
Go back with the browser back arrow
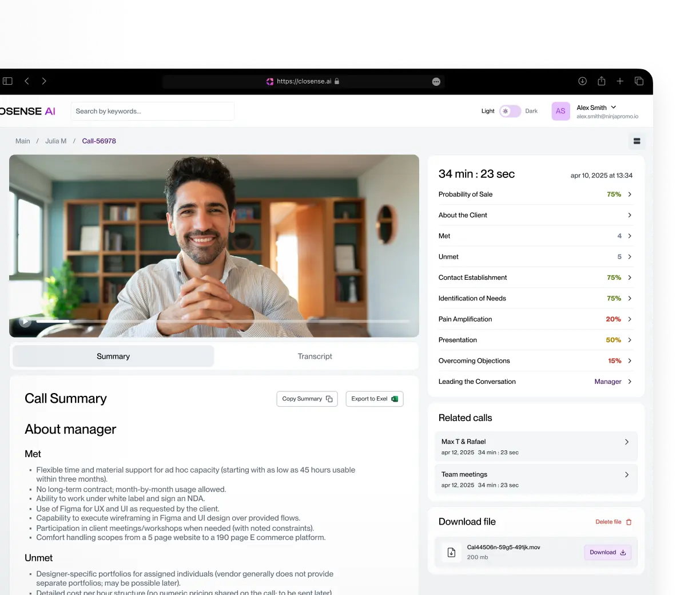27,81
